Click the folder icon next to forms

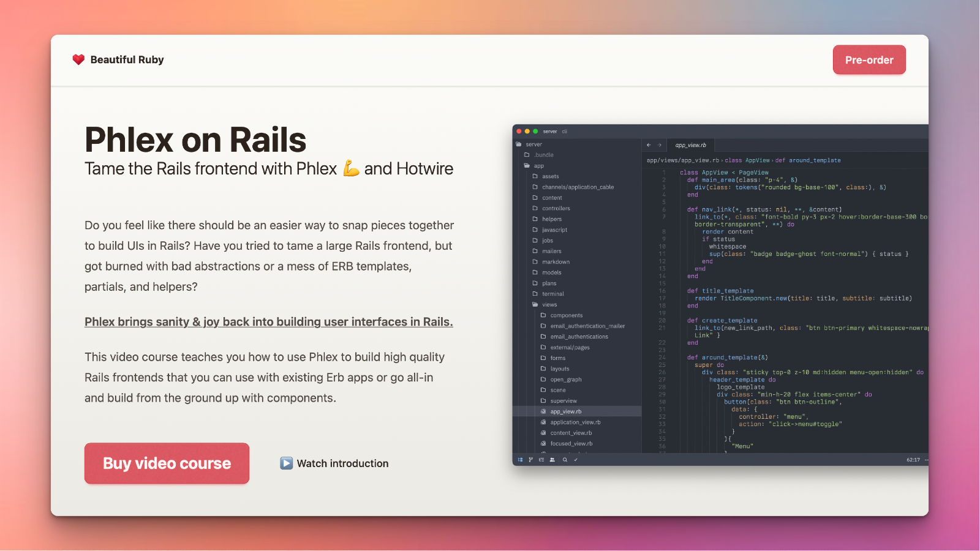543,358
